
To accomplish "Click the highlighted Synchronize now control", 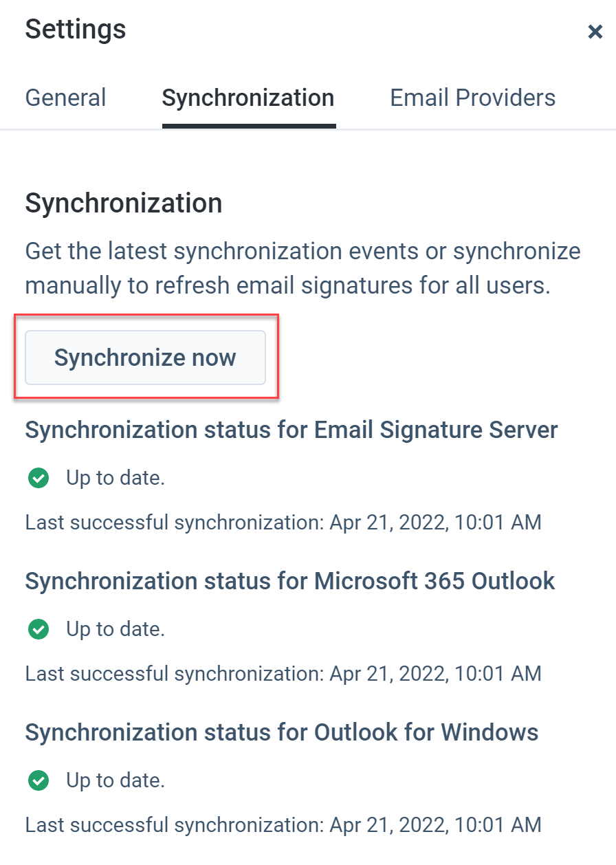I will click(x=145, y=358).
